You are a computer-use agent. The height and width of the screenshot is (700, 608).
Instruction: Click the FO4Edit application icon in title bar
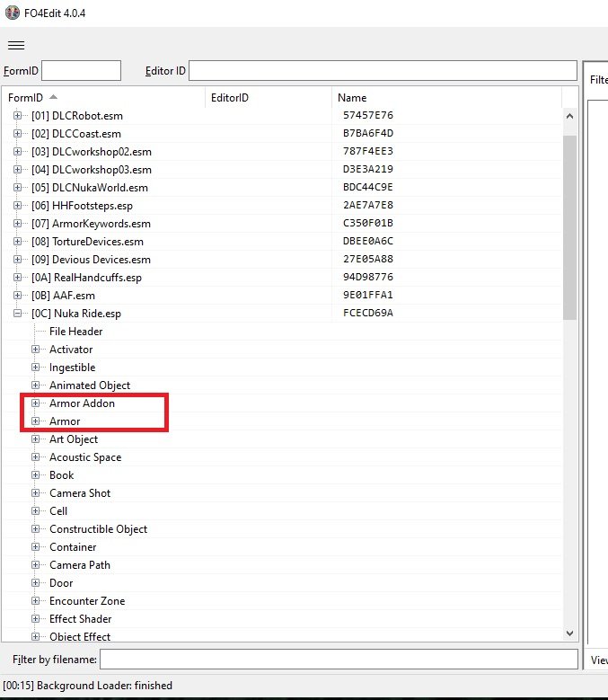pyautogui.click(x=12, y=13)
